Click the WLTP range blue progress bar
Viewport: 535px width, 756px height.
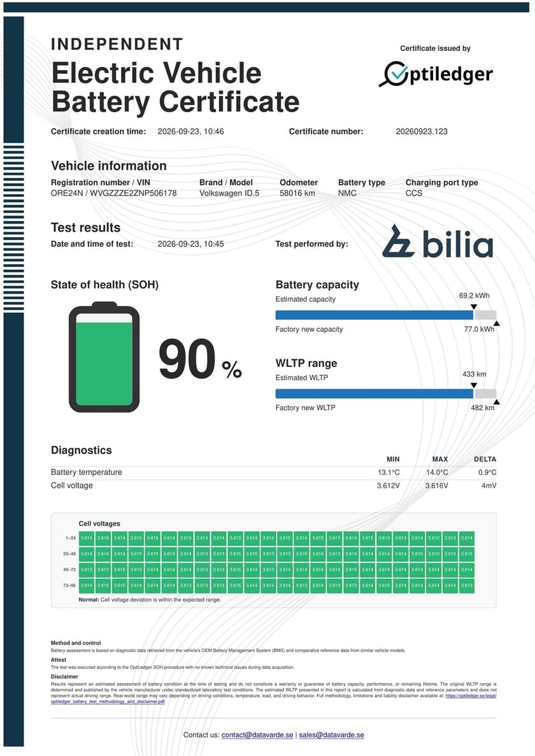coord(374,394)
